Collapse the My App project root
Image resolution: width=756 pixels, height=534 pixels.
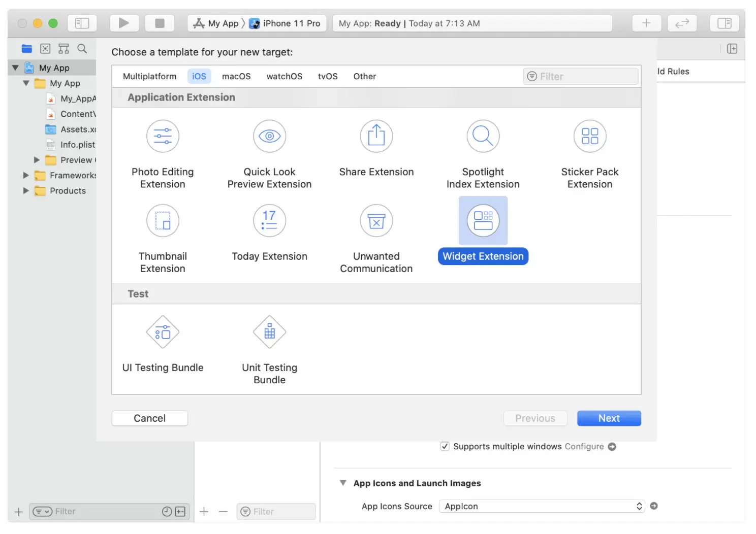point(15,68)
